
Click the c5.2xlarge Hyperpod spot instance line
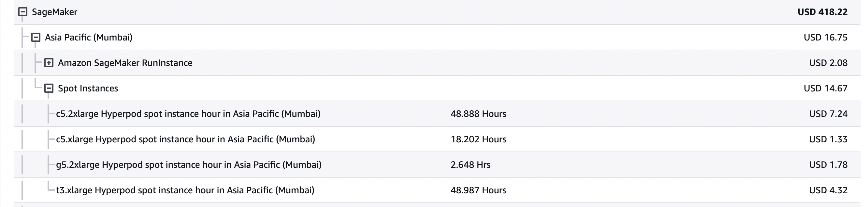point(188,114)
